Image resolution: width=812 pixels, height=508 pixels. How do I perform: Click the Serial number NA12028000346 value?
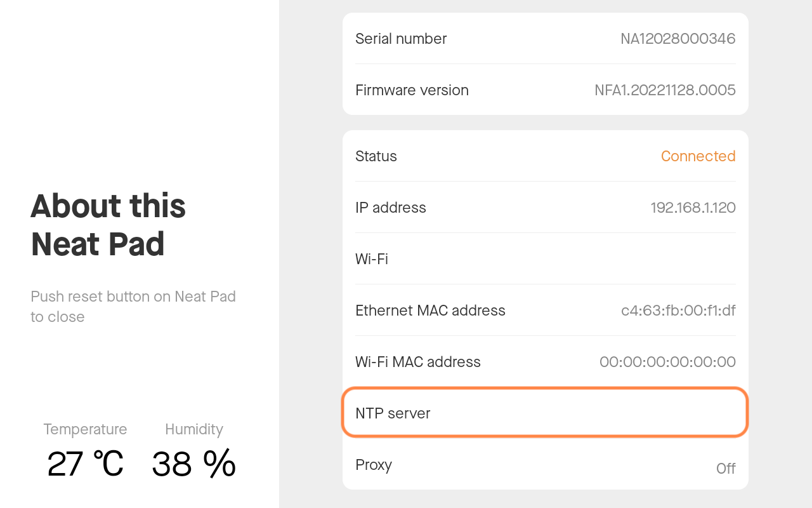(678, 38)
